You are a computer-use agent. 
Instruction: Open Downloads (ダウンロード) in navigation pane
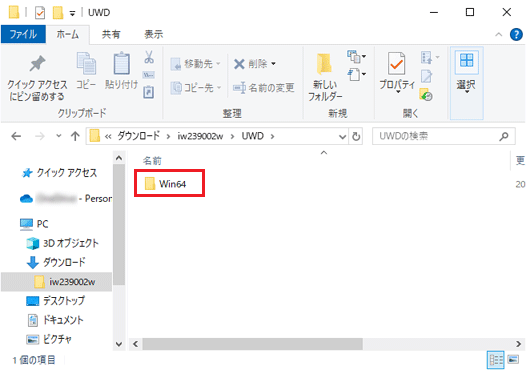pyautogui.click(x=56, y=262)
